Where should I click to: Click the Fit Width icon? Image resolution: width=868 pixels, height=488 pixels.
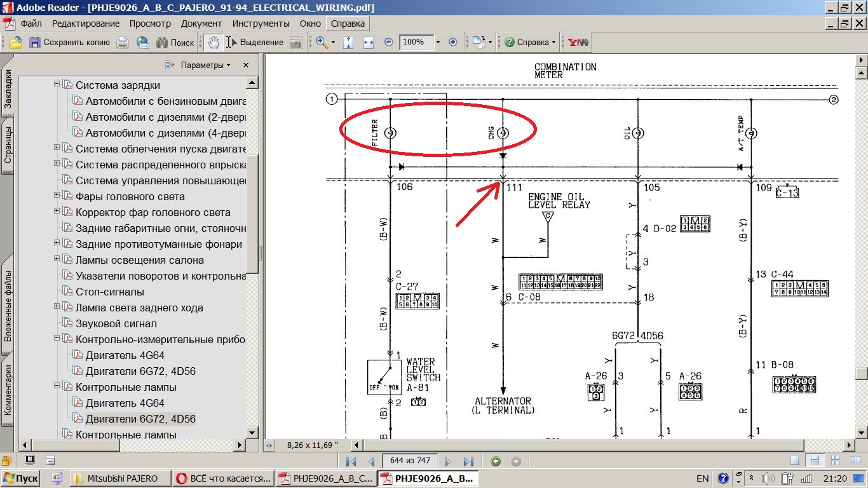(x=369, y=43)
